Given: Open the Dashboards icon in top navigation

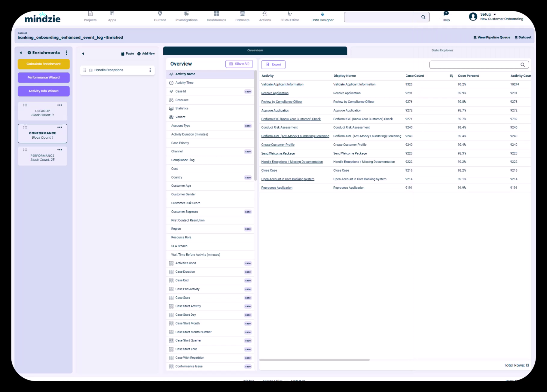Looking at the screenshot, I should (216, 14).
